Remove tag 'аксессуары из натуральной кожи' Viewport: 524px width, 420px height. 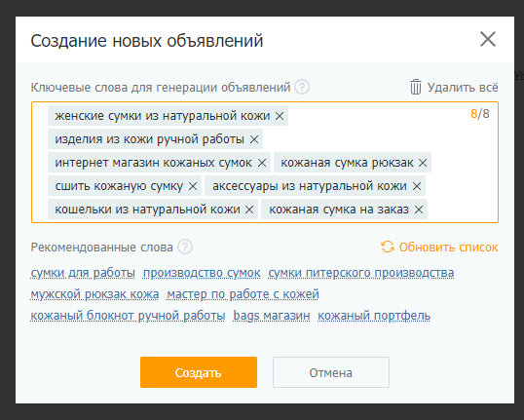click(x=417, y=186)
